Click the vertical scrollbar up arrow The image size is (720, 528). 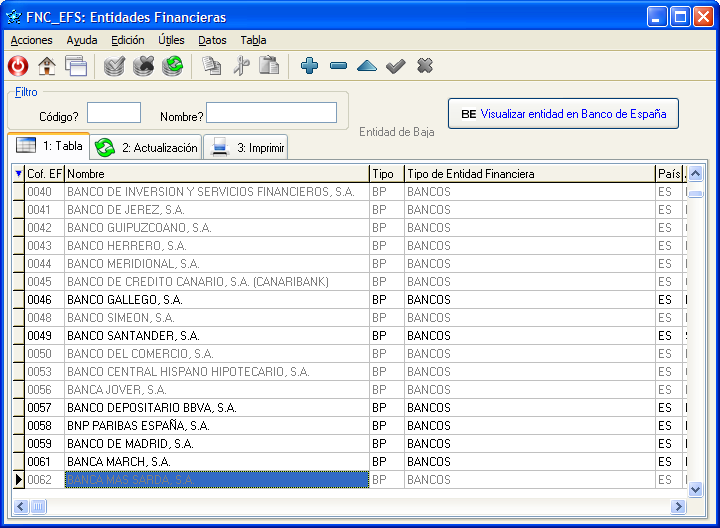coord(696,174)
